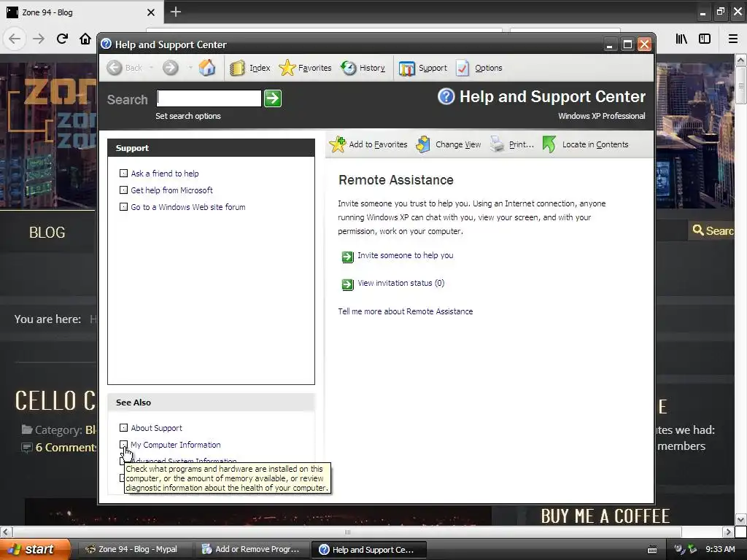The height and width of the screenshot is (560, 747).
Task: Click View invitation status arrow icon
Action: (x=348, y=285)
